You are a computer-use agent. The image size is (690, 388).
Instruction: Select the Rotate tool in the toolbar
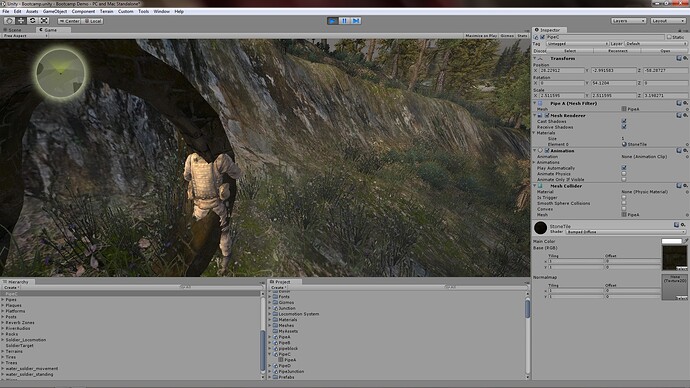33,21
